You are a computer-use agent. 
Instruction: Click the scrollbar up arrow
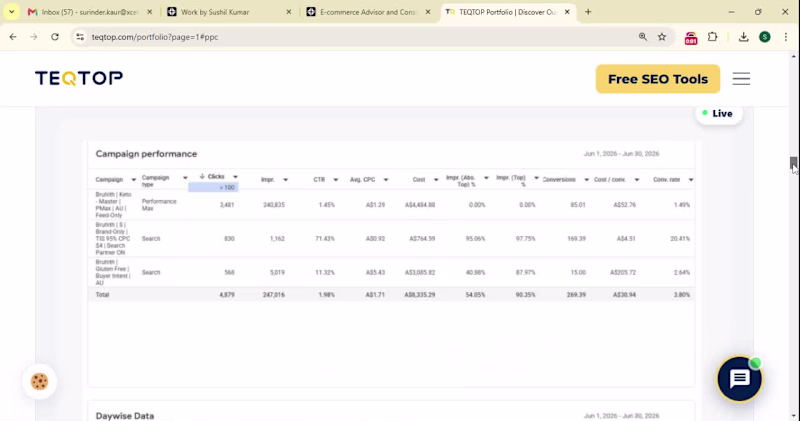click(x=793, y=56)
